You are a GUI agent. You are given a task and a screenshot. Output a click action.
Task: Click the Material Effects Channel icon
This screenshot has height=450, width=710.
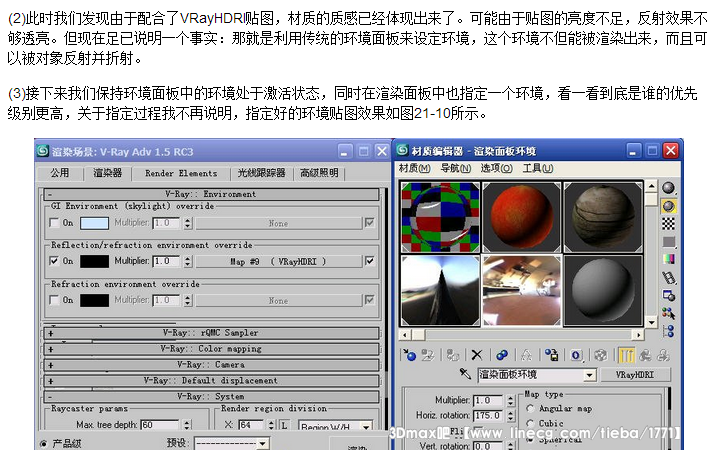(576, 355)
